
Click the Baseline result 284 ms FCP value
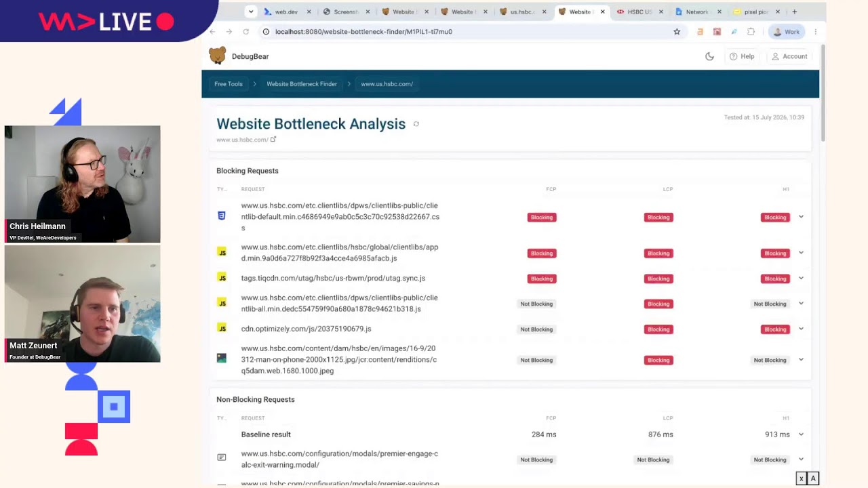click(544, 434)
